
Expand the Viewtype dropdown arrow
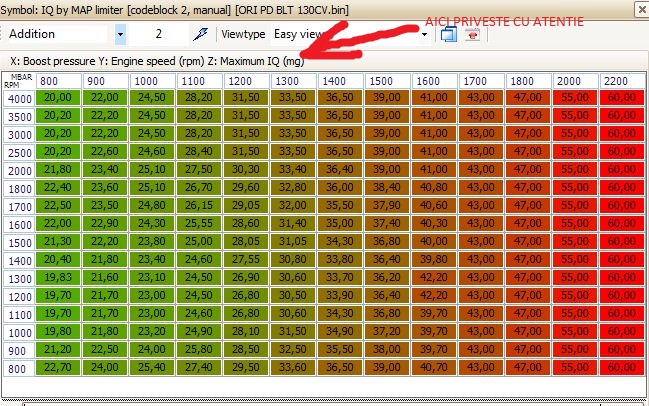[425, 34]
